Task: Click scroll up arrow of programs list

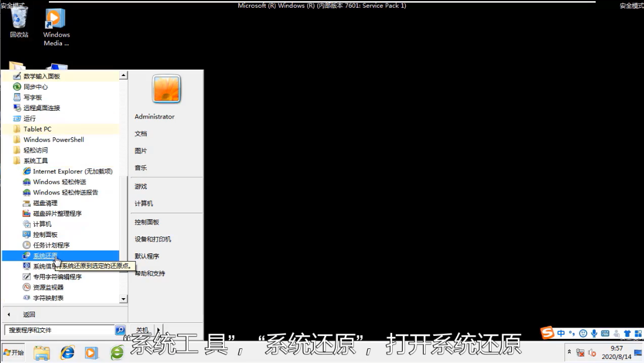Action: 123,75
